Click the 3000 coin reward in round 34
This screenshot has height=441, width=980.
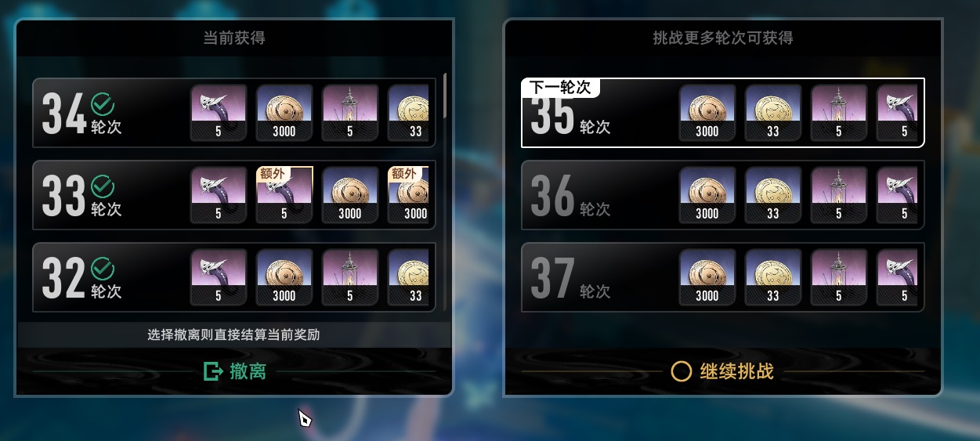click(x=284, y=113)
